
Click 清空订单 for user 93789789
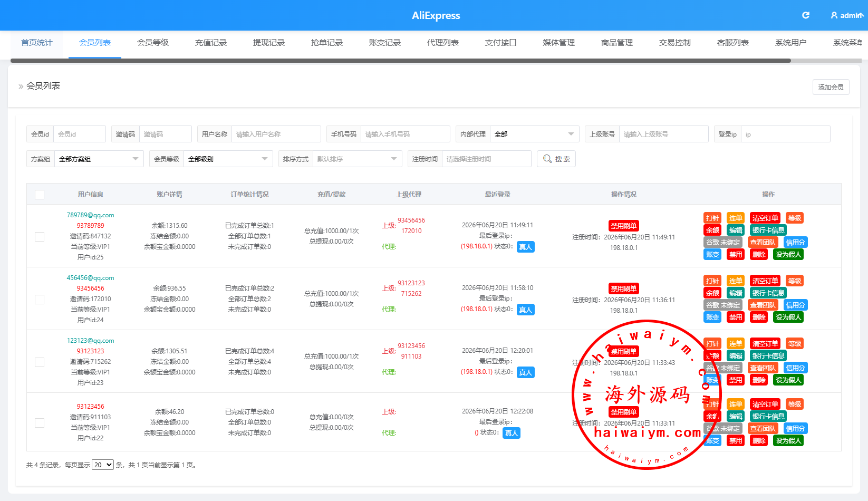765,218
